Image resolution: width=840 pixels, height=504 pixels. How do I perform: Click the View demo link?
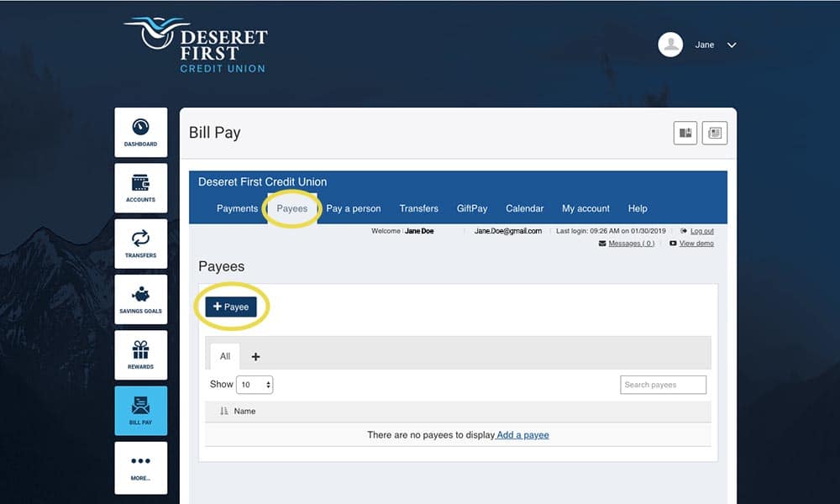(696, 243)
